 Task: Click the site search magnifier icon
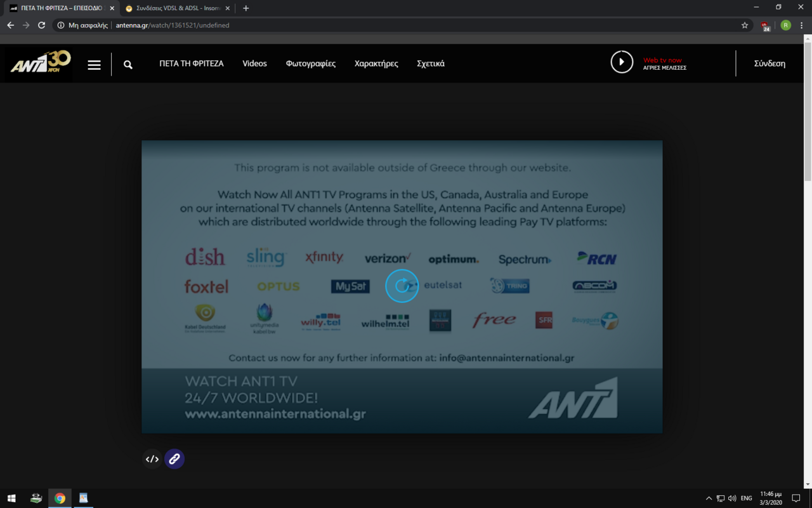point(128,65)
